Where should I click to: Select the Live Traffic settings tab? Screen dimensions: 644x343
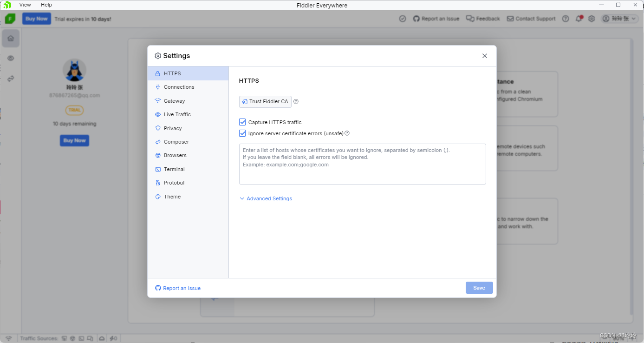188,114
